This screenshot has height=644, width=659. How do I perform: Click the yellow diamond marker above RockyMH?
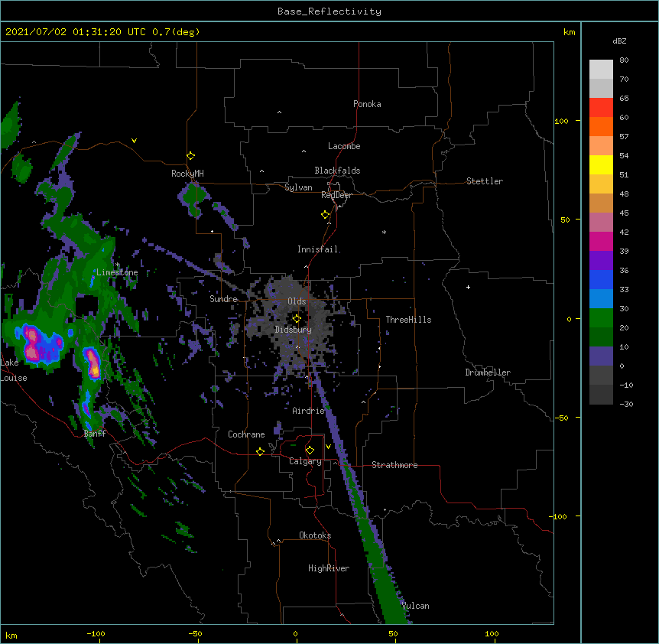click(190, 156)
